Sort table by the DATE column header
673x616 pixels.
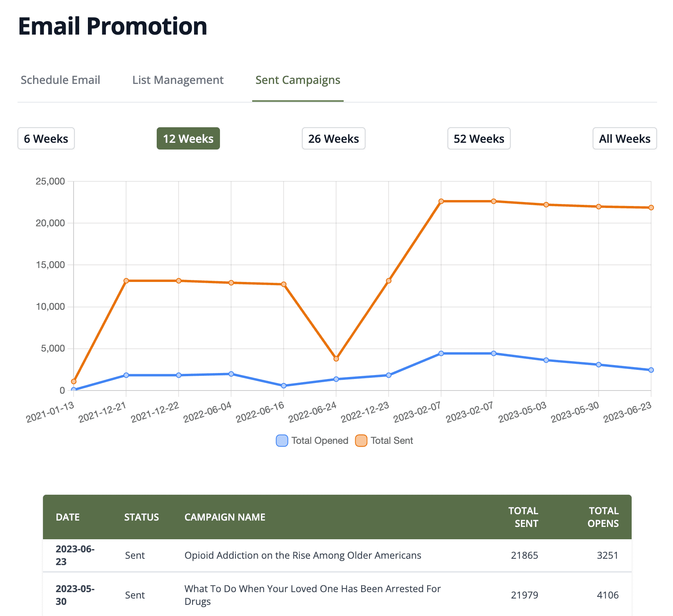point(68,517)
